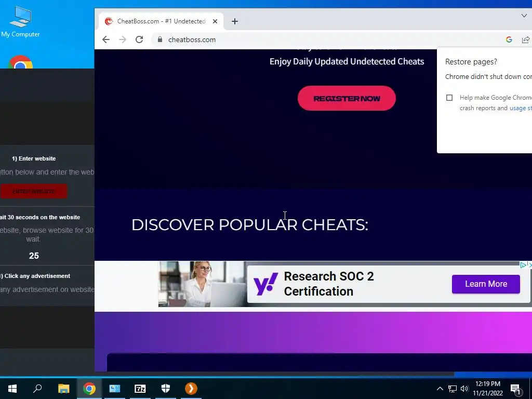
Task: Open network status tray icon
Action: point(453,389)
